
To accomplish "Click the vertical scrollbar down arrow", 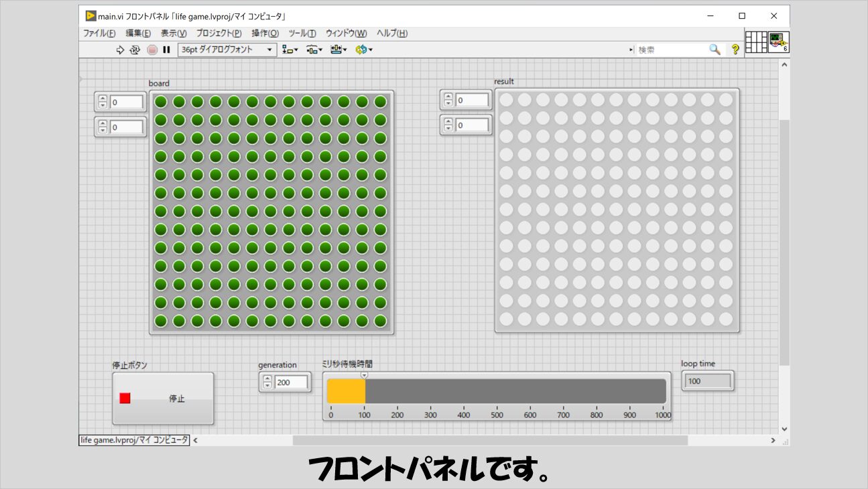I will [784, 429].
